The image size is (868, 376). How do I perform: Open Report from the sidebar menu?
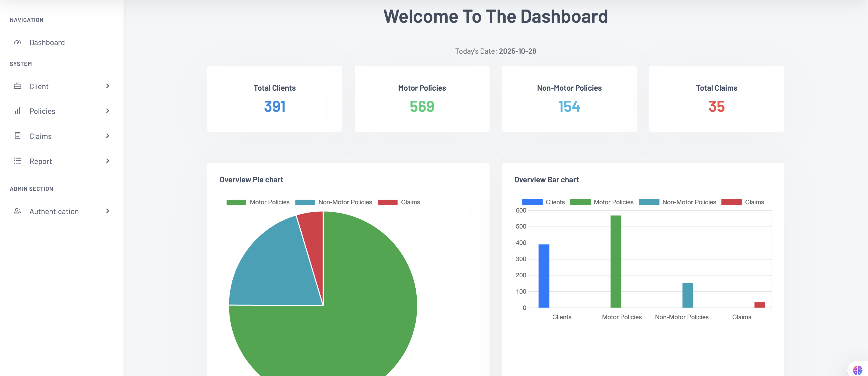coord(41,161)
